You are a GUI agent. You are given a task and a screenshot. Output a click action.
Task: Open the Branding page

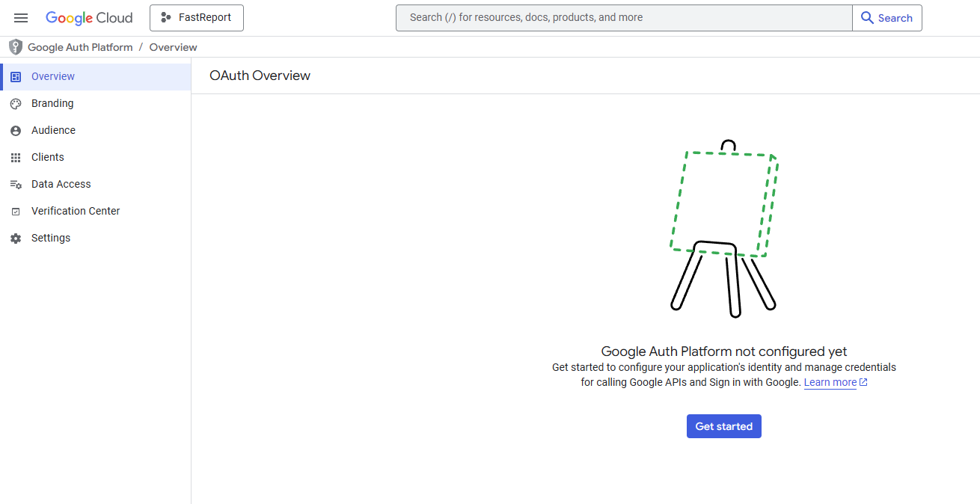[x=52, y=103]
